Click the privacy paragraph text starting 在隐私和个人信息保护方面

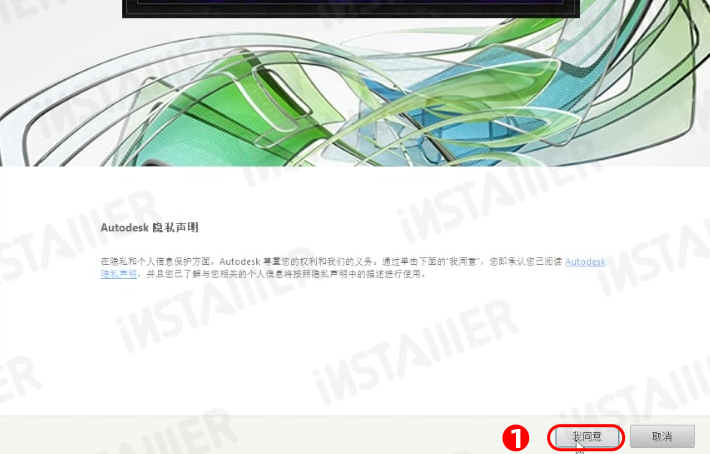pos(353,268)
